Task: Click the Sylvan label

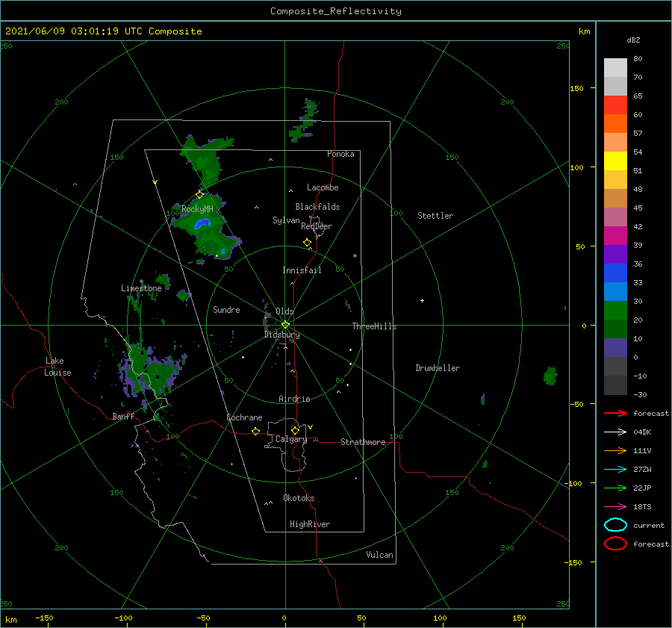Action: [286, 220]
